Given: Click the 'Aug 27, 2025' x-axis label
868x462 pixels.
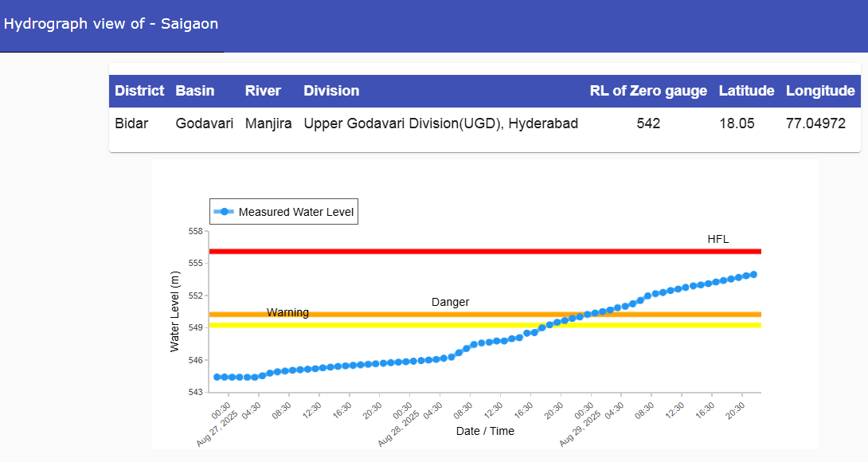Looking at the screenshot, I should (x=217, y=429).
